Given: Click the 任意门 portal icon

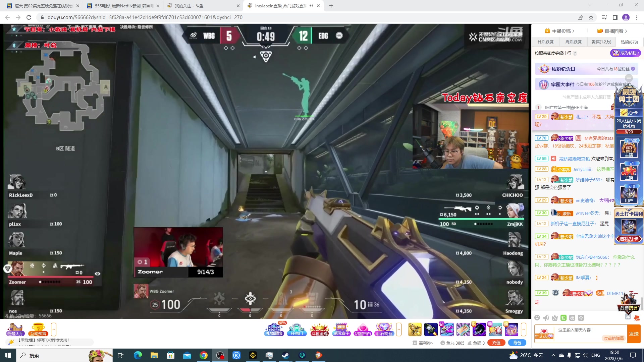Looking at the screenshot, I should click(x=297, y=329).
